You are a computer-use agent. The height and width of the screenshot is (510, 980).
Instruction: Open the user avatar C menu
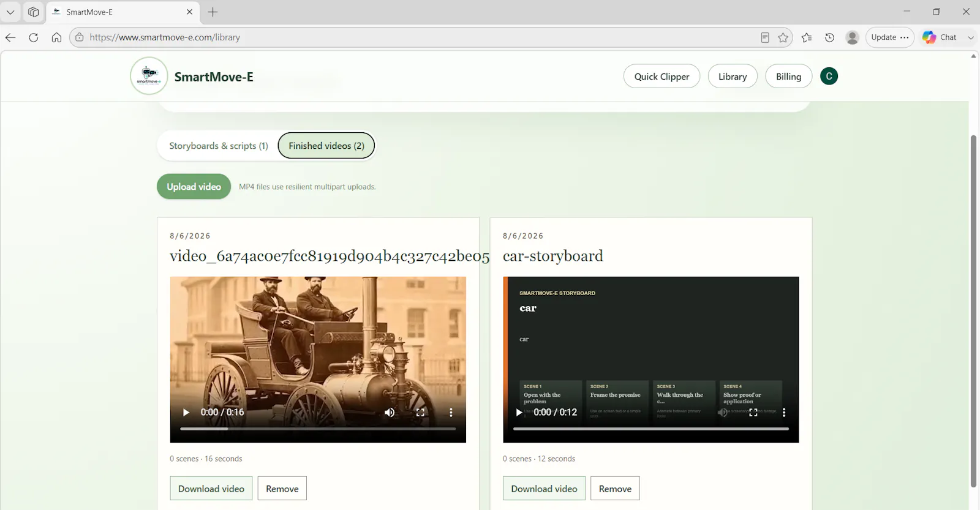[x=829, y=76]
